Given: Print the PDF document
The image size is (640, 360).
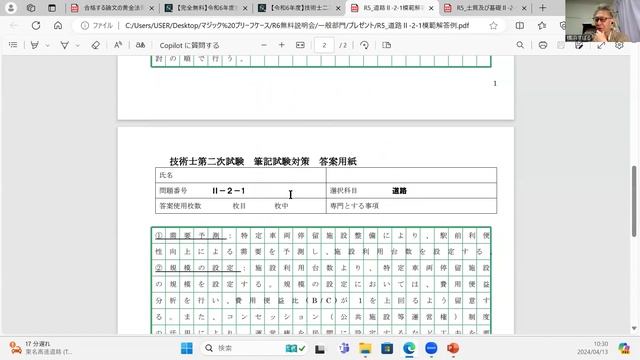Looking at the screenshot, I should click(x=543, y=45).
